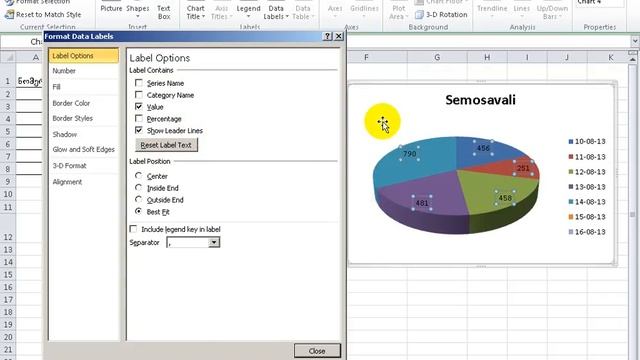Select the 14-08-13 legend entry
Viewport: 640px width, 360px height.
click(587, 202)
